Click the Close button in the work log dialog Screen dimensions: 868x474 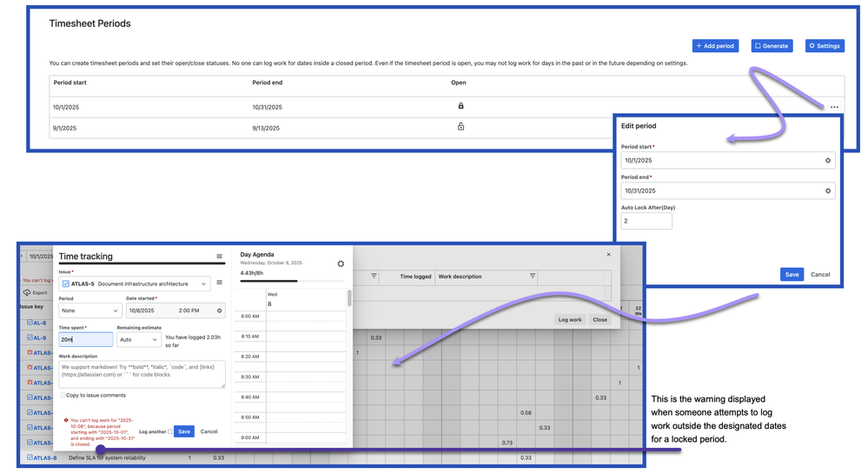tap(600, 319)
